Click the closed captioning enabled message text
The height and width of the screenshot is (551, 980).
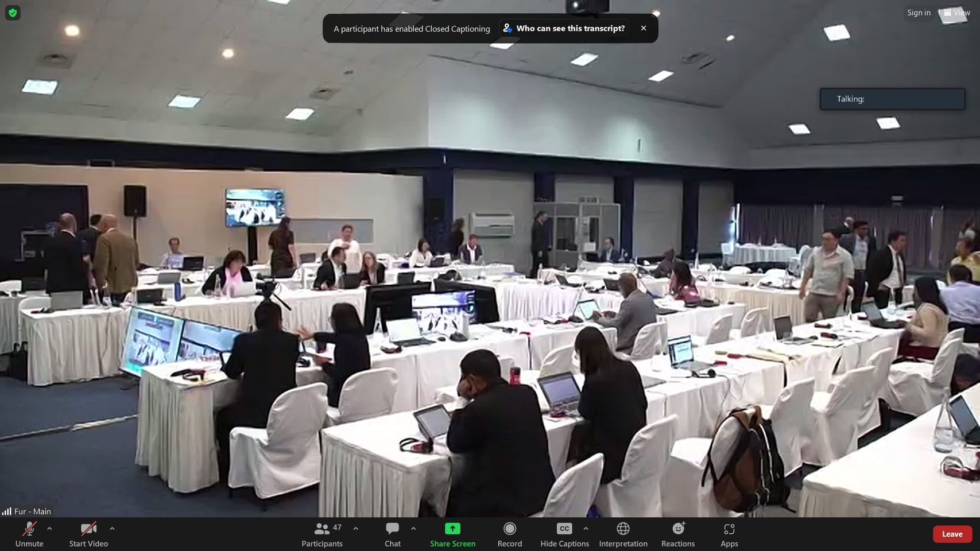tap(412, 29)
